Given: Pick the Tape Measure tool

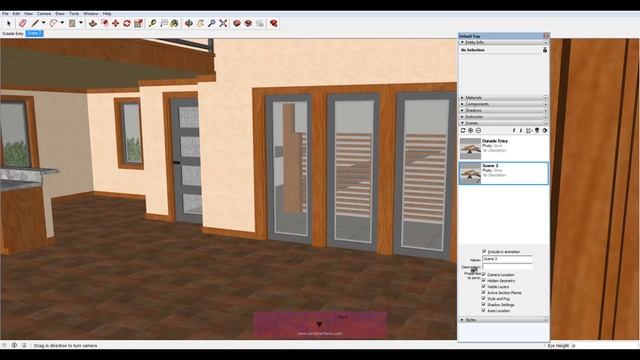Looking at the screenshot, I should (x=152, y=23).
